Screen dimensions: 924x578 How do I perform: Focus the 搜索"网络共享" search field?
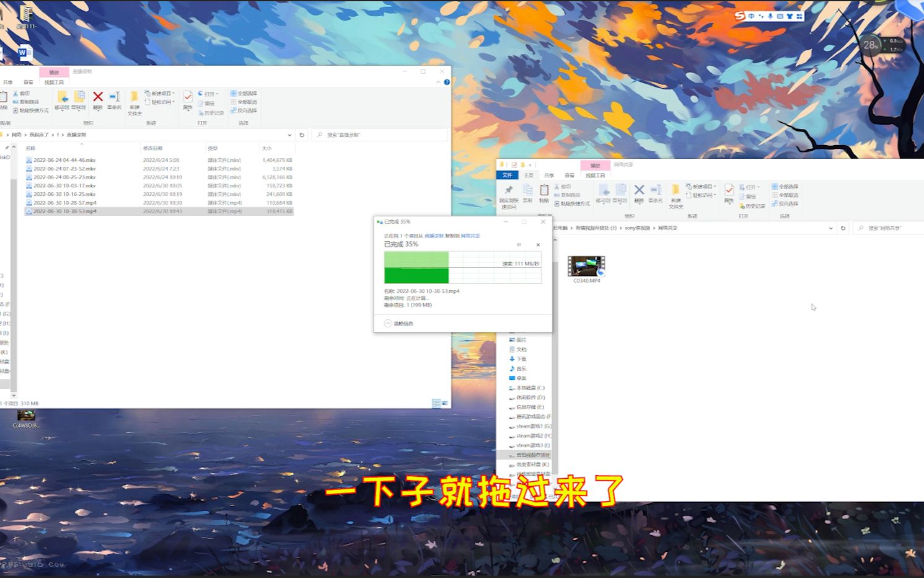pyautogui.click(x=889, y=228)
